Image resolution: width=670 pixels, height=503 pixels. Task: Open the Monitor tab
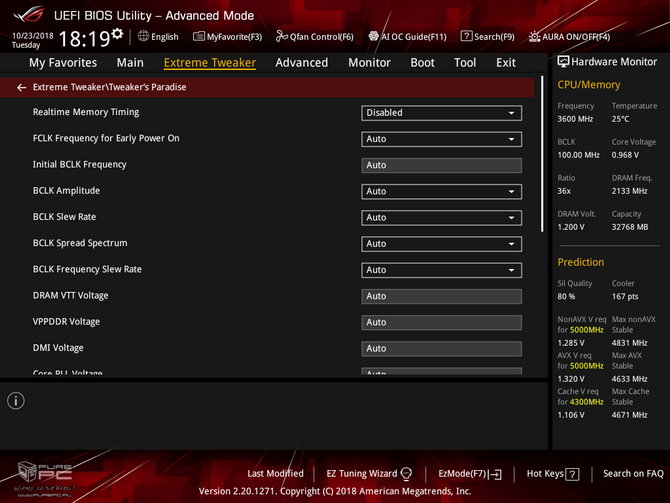(x=369, y=63)
